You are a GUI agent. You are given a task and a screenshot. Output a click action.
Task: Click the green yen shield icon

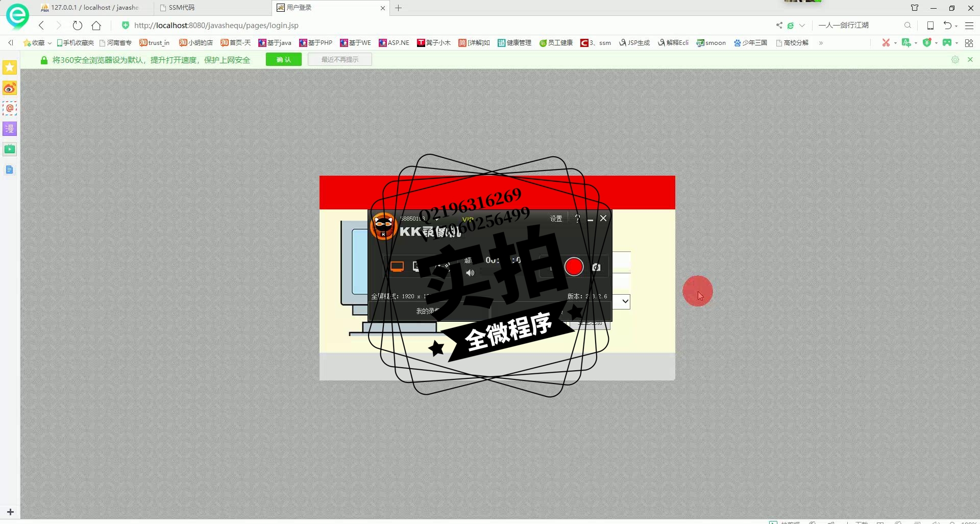click(927, 42)
